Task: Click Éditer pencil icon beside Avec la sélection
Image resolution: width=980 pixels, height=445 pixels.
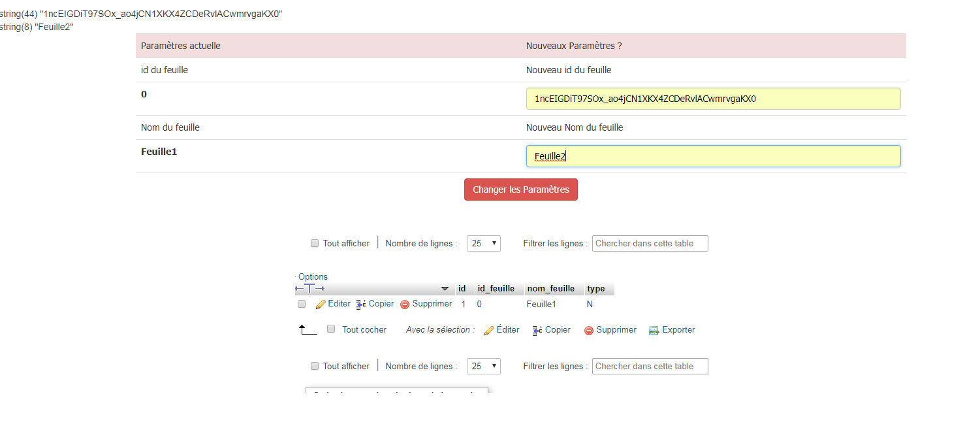Action: (489, 331)
